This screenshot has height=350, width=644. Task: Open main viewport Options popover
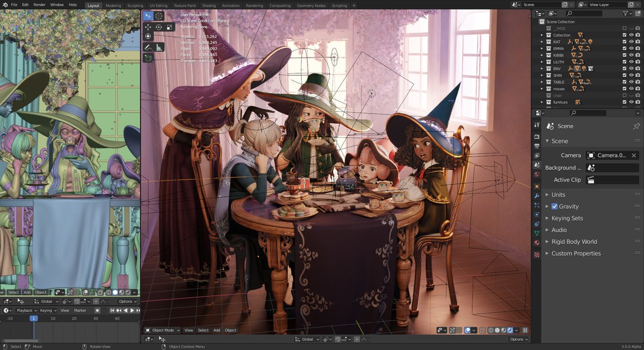tap(518, 339)
